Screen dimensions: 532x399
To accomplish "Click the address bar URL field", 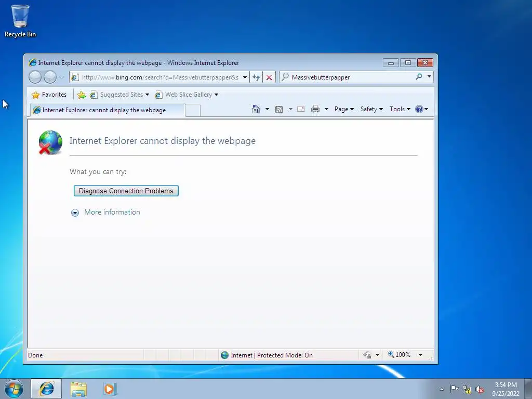I will click(159, 77).
